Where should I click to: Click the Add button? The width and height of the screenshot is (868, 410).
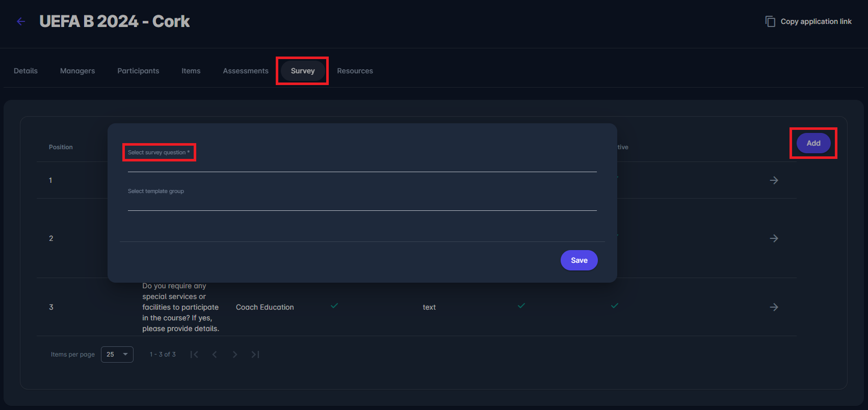813,143
